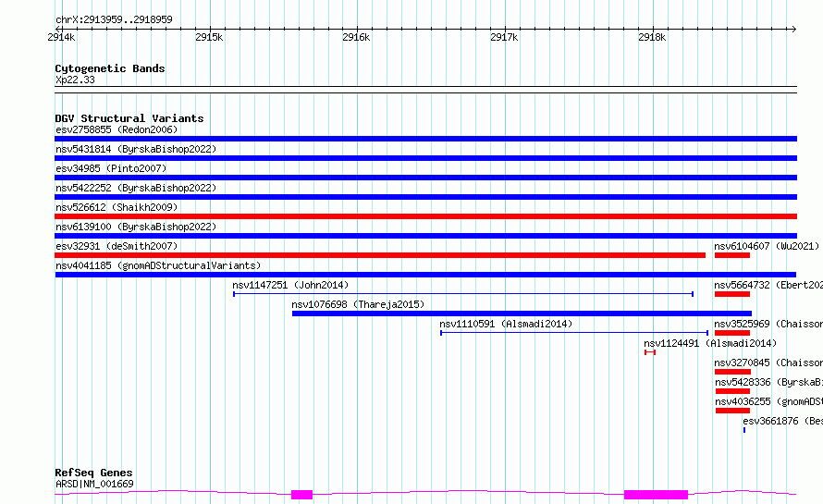Select the blue bar below esv34985
Image resolution: width=823 pixels, height=504 pixels.
coord(425,178)
